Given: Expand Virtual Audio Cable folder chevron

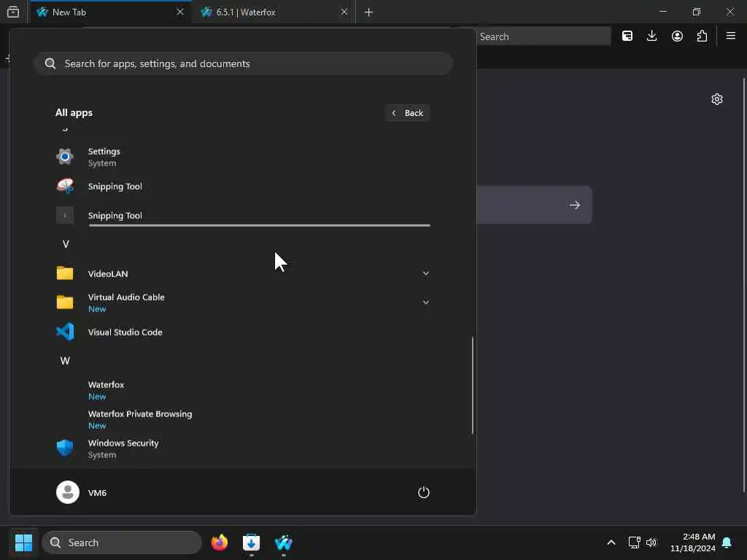Looking at the screenshot, I should [x=426, y=303].
